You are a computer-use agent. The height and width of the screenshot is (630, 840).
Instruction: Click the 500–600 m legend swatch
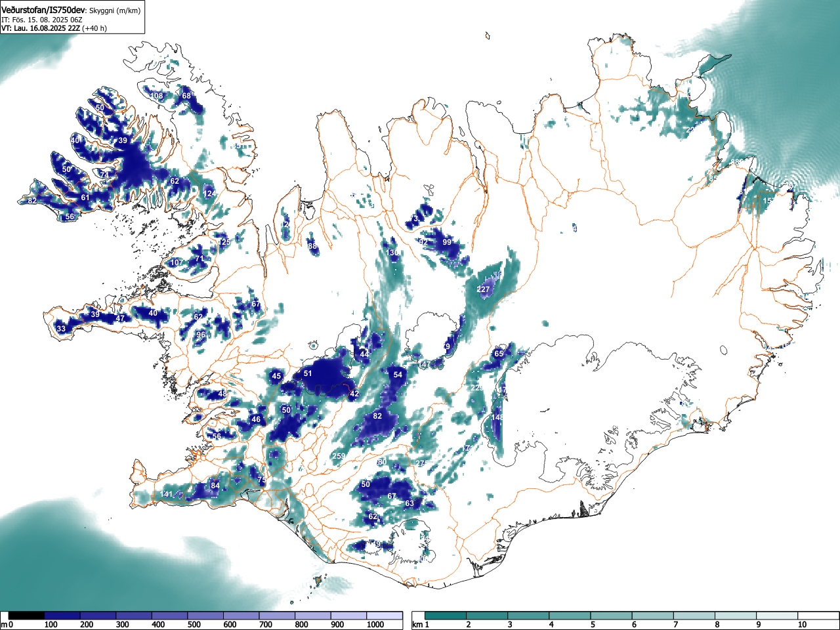tap(205, 616)
